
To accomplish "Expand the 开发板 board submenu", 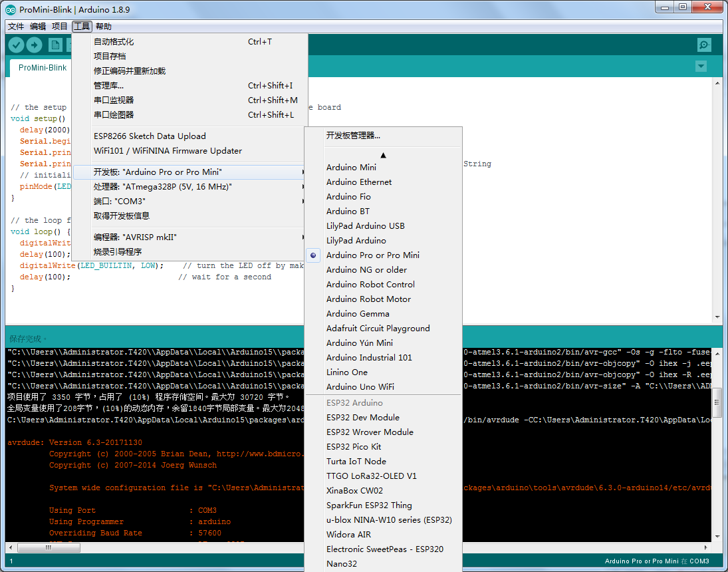I will point(190,172).
